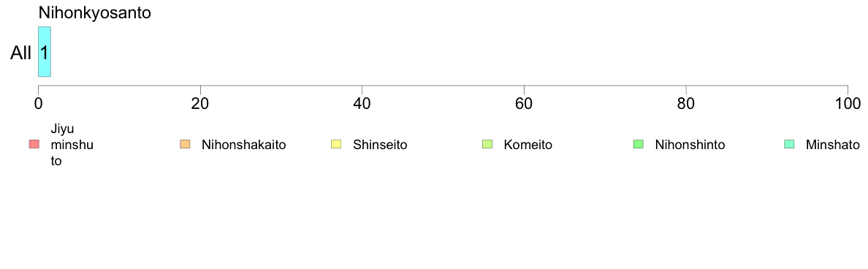Select the Nihonkyosanto label above the bar

[95, 13]
